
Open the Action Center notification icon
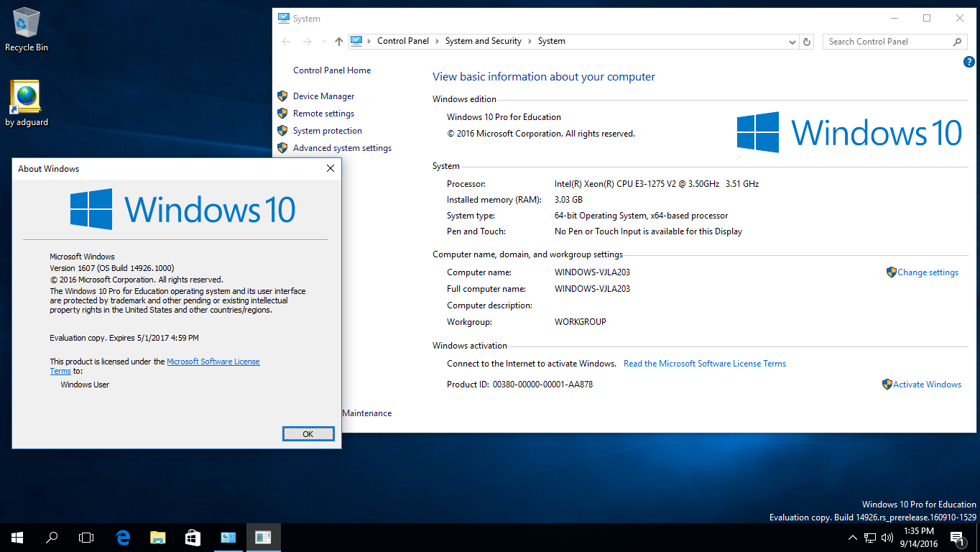(956, 537)
